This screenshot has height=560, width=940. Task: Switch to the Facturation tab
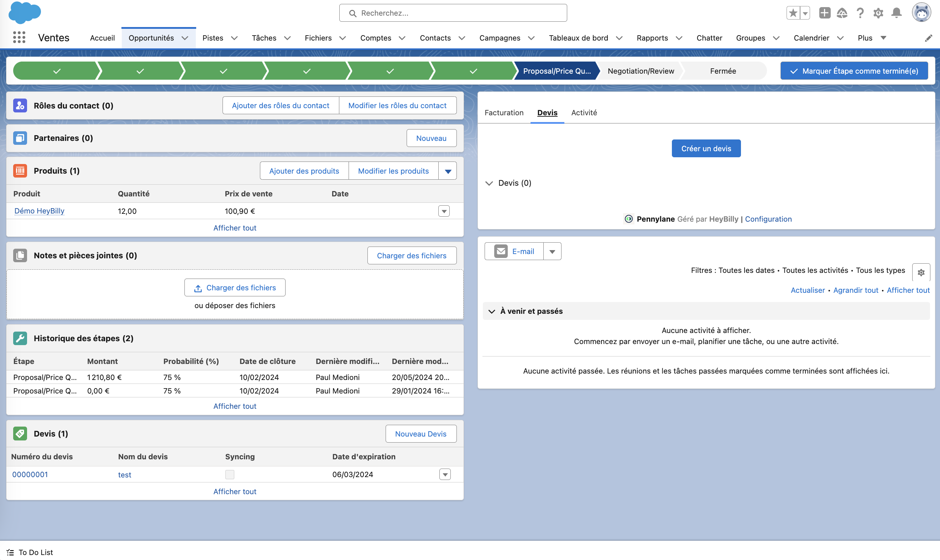tap(504, 112)
